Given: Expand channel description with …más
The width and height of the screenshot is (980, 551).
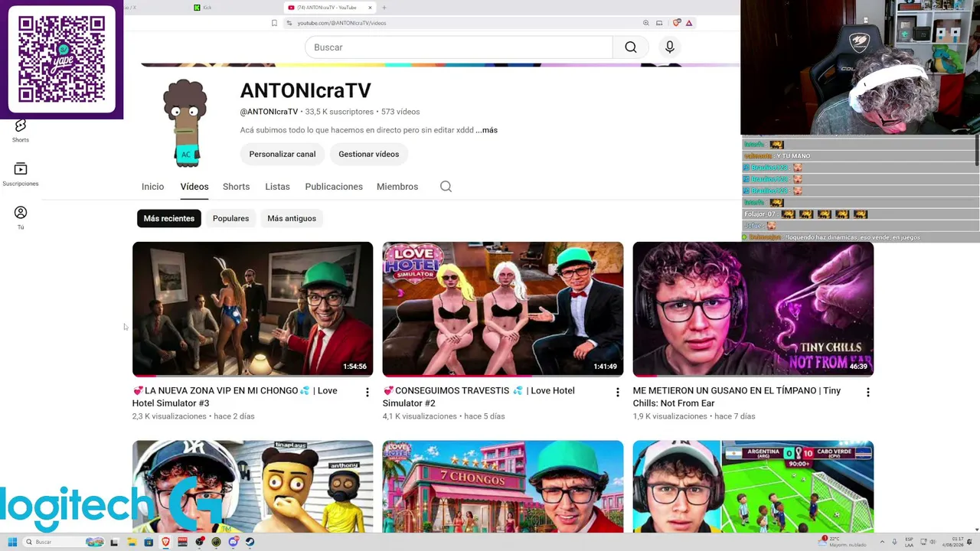Looking at the screenshot, I should (487, 130).
